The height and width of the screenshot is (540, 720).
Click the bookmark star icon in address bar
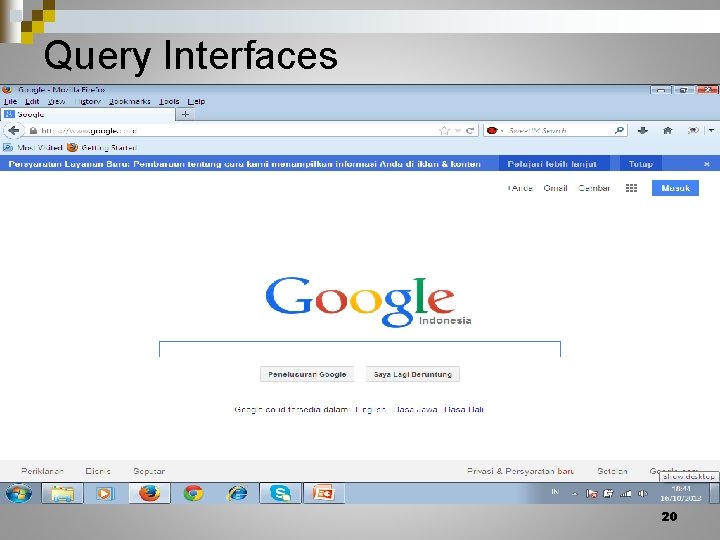click(444, 131)
